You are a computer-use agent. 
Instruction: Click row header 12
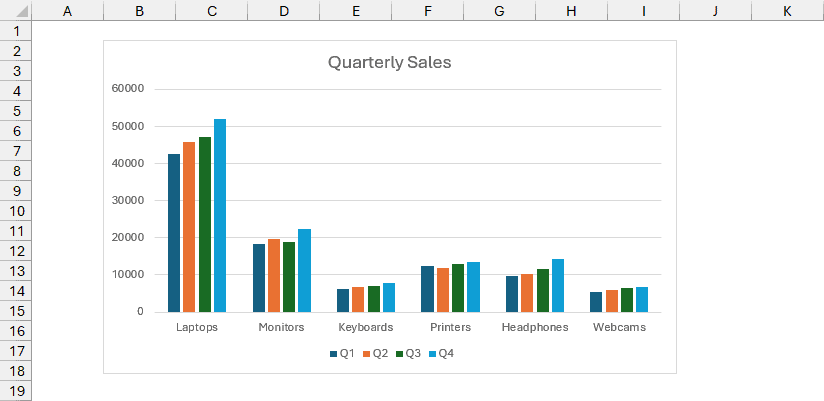[x=16, y=251]
